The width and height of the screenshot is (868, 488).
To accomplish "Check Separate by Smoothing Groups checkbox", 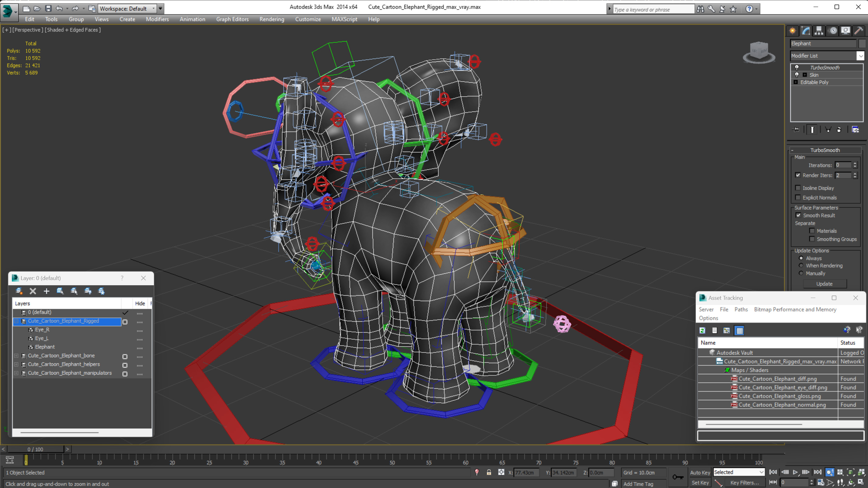I will pos(812,239).
